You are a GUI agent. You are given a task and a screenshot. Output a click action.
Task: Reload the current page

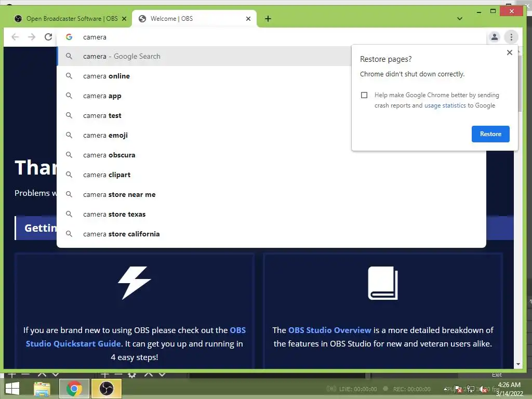click(x=48, y=37)
